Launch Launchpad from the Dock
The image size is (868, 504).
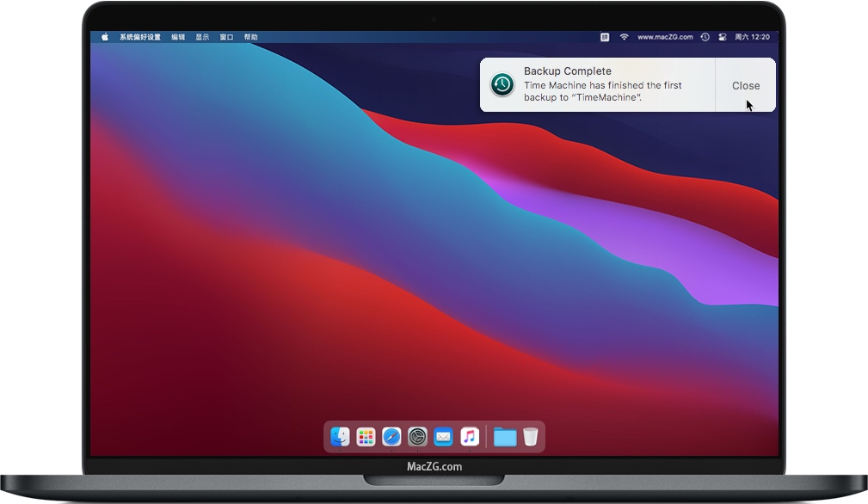(366, 437)
